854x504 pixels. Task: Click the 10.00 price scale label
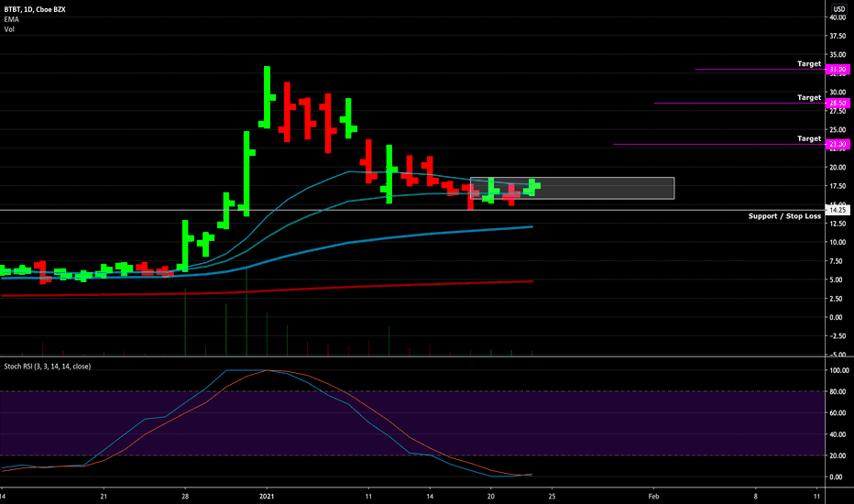(838, 242)
